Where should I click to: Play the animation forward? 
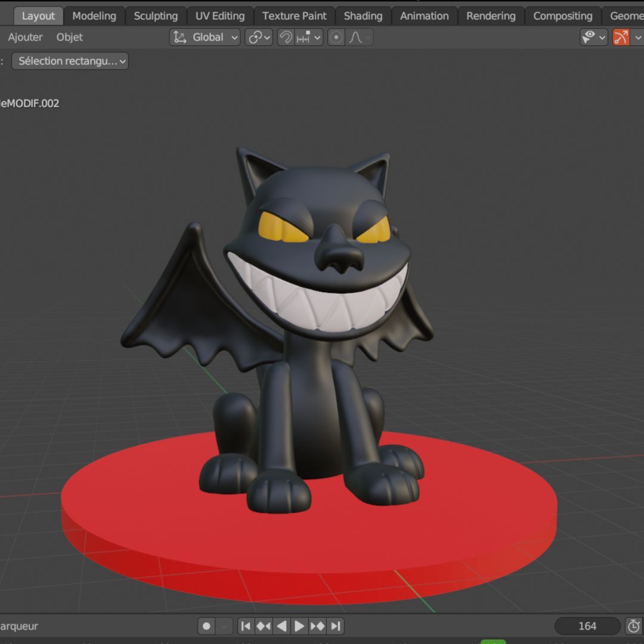(299, 626)
